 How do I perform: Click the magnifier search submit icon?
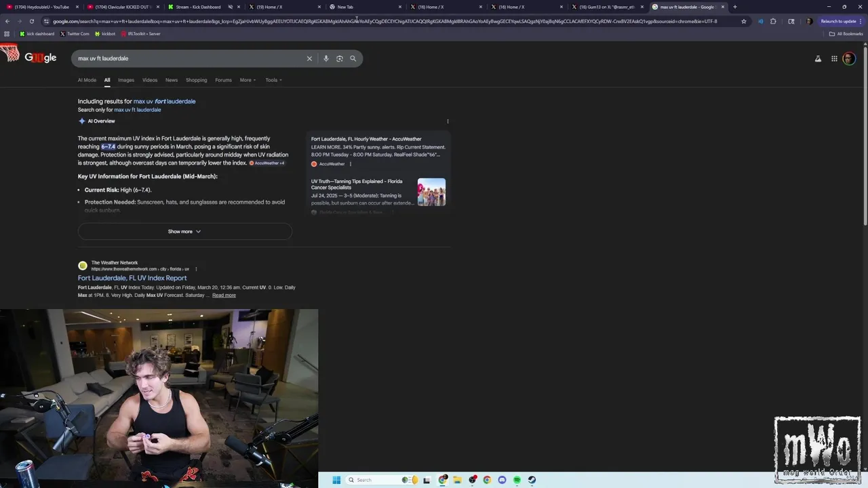(353, 58)
